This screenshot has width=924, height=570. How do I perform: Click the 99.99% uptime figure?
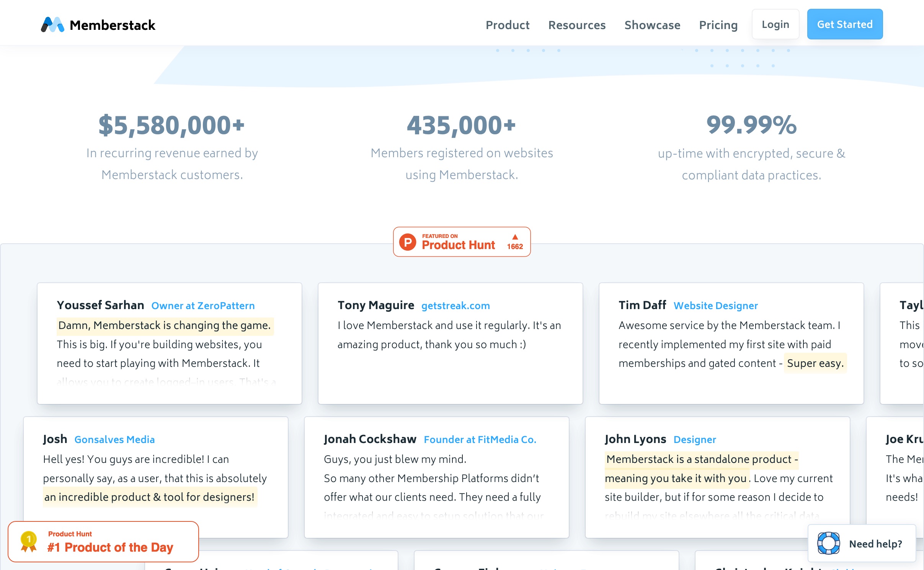click(751, 125)
